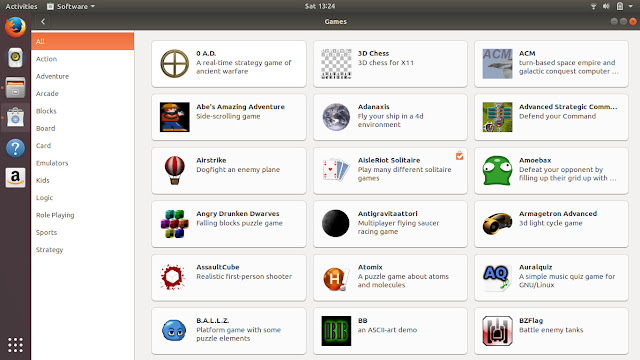Switch to the Adventure category
The image size is (640, 360).
pyautogui.click(x=82, y=76)
